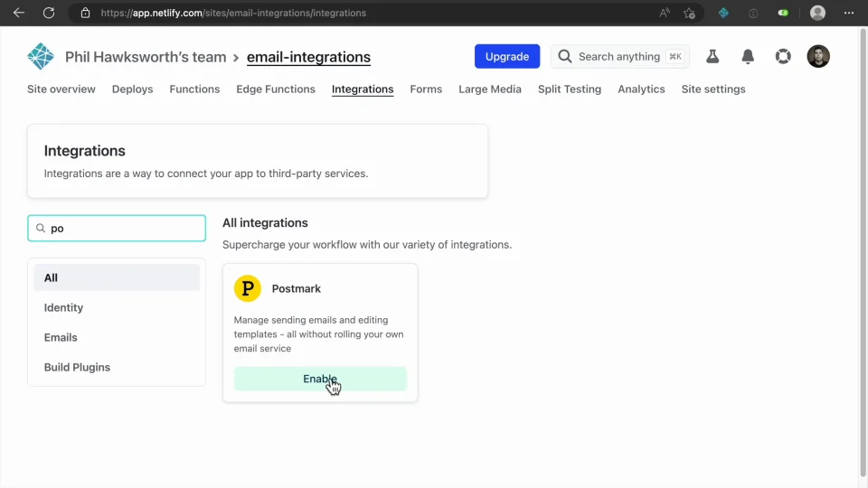This screenshot has width=868, height=488.
Task: Select the All category filter
Action: tap(117, 277)
